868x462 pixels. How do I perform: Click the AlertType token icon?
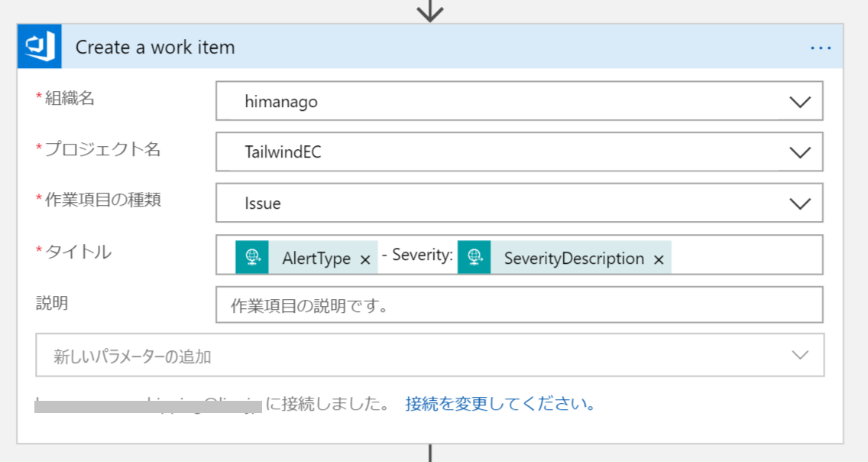click(252, 257)
